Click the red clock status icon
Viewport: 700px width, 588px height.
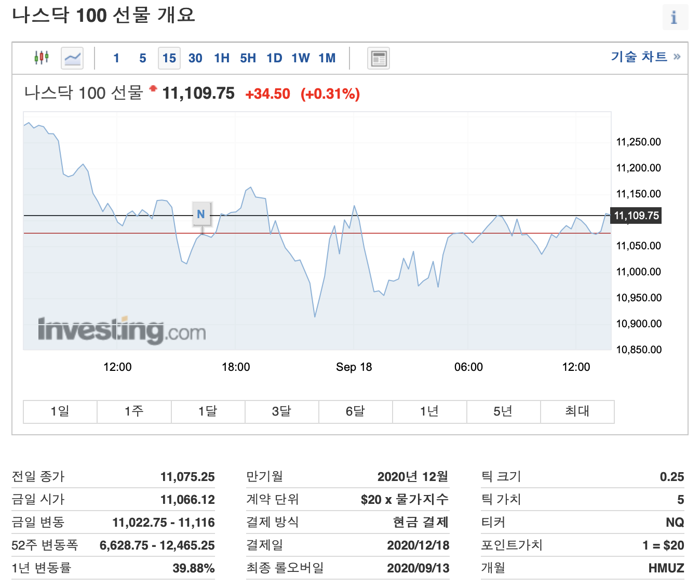click(x=153, y=89)
